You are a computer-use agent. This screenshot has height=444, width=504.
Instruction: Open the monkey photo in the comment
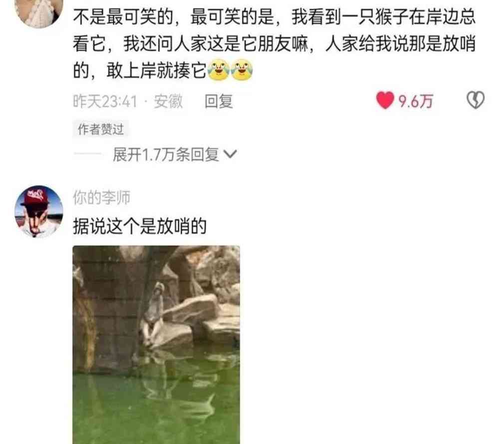(x=156, y=345)
